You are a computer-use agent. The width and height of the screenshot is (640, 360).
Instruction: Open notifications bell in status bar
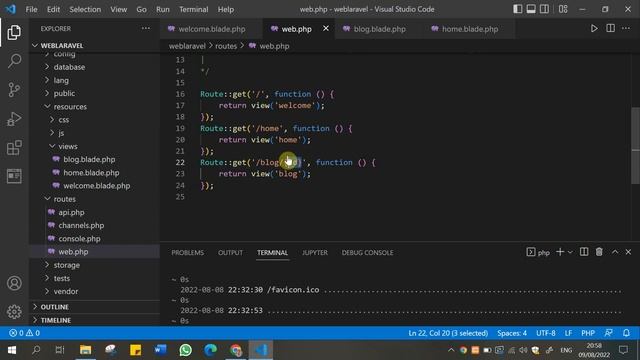(626, 333)
